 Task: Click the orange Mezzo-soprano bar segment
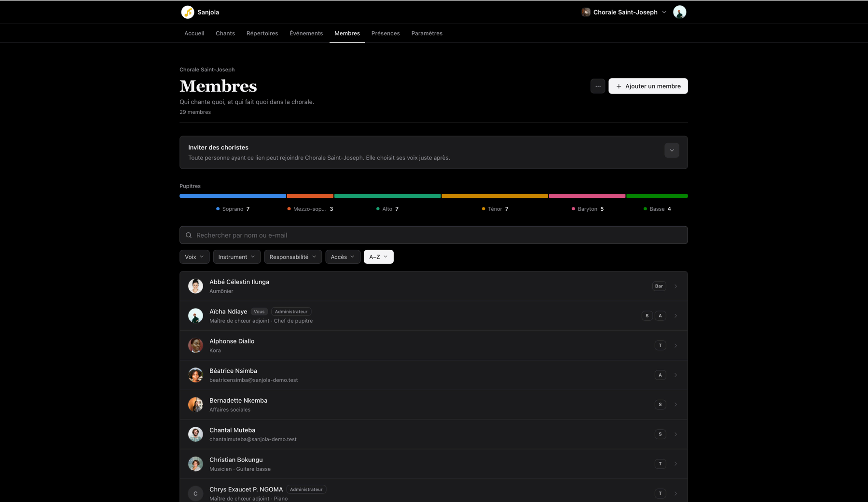point(310,196)
